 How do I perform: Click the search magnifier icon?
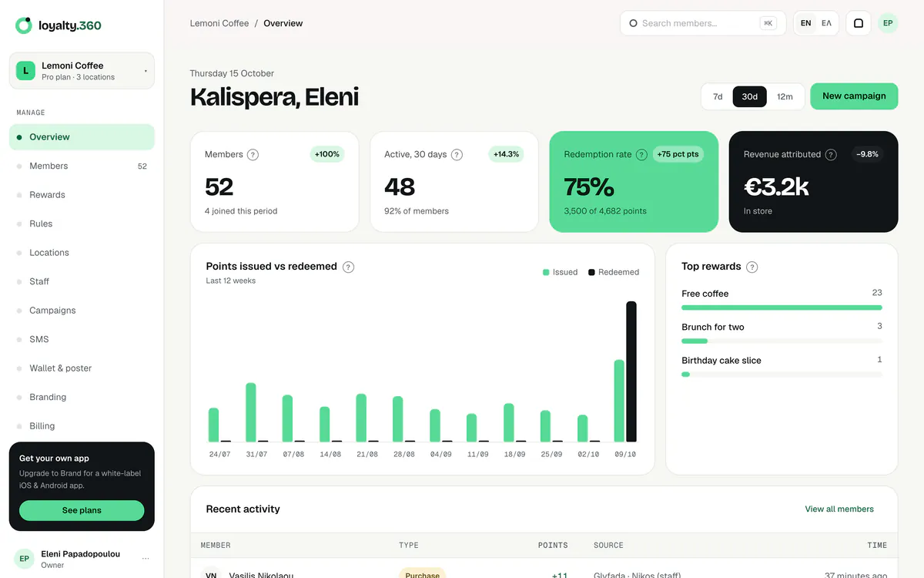pos(634,23)
